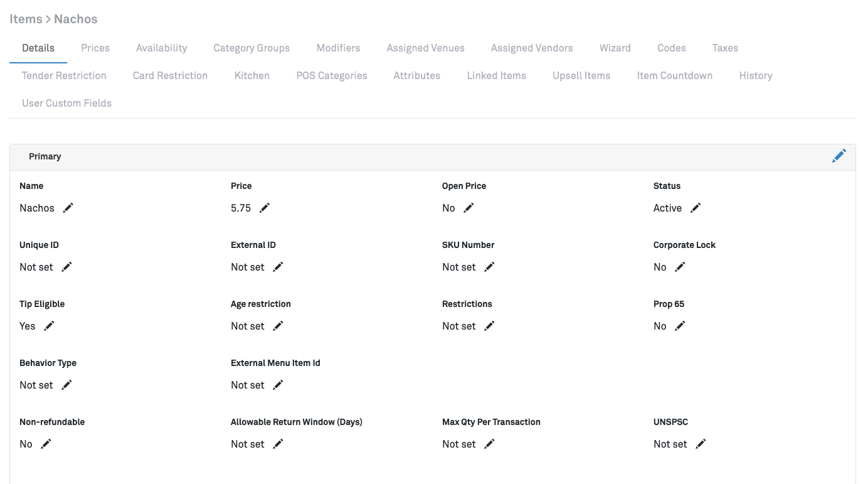Open the Modifiers tab
This screenshot has height=484, width=868.
pyautogui.click(x=338, y=48)
